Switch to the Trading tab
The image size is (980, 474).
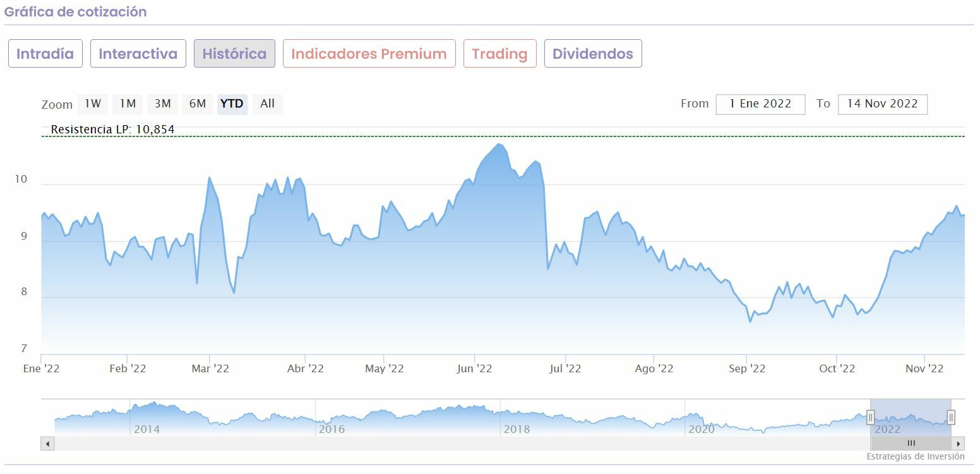pos(499,54)
